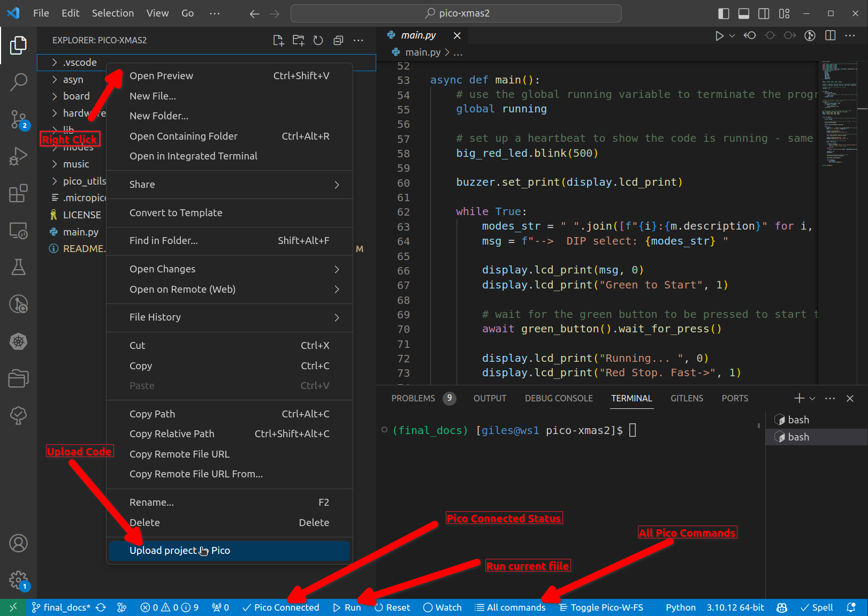Run Python file with the play icon

(x=719, y=35)
